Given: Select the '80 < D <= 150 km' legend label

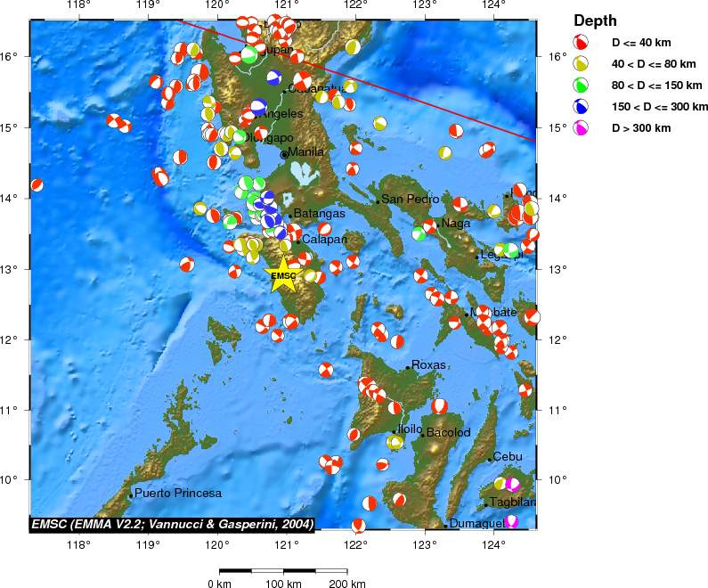Looking at the screenshot, I should pos(656,85).
